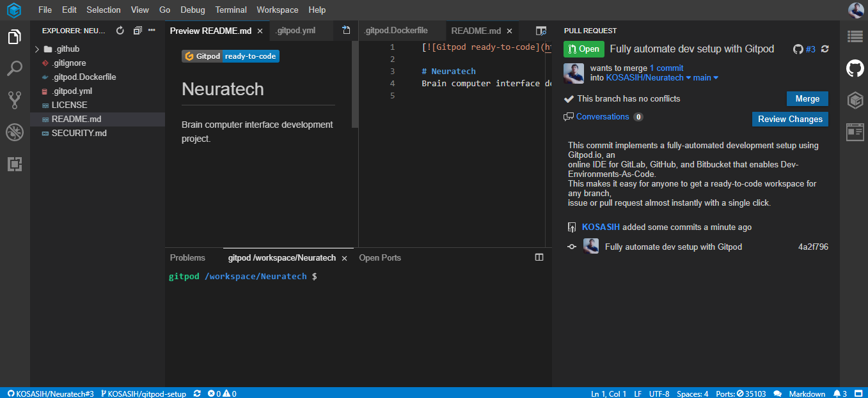Close the gitpod terminal tab
Viewport: 868px width, 398px height.
click(x=344, y=258)
